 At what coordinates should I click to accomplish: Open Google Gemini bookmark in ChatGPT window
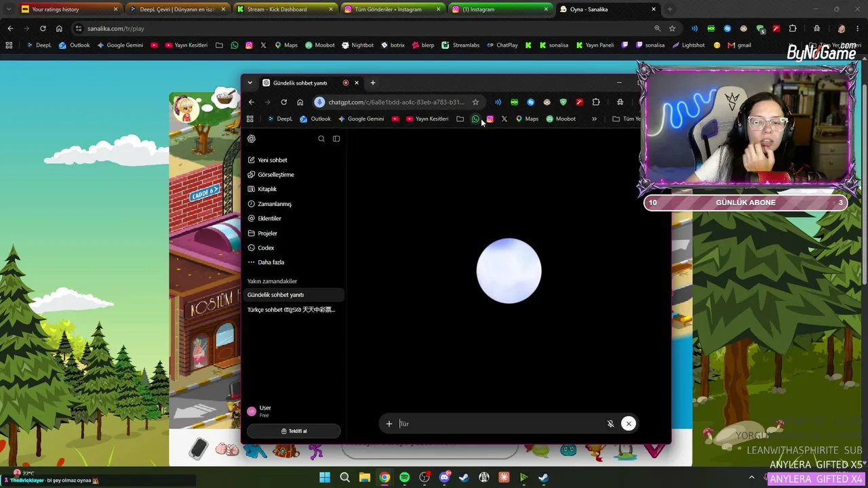pos(361,119)
